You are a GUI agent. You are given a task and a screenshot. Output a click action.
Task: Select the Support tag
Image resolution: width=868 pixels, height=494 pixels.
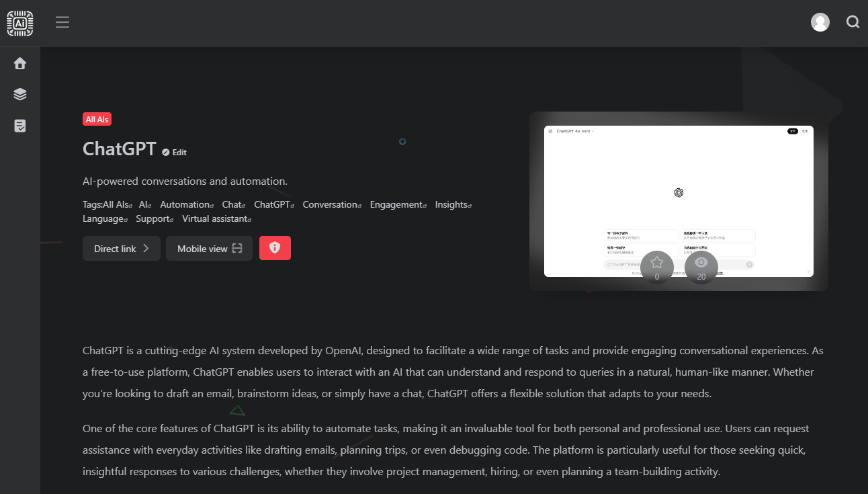(155, 218)
